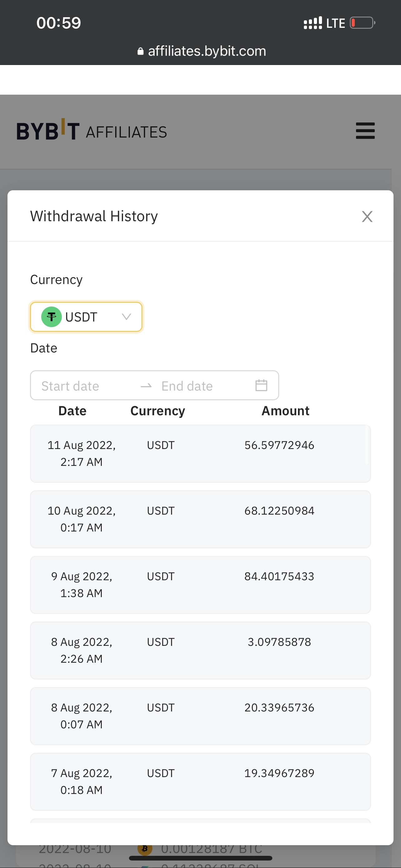Click the Date column header

pyautogui.click(x=72, y=411)
